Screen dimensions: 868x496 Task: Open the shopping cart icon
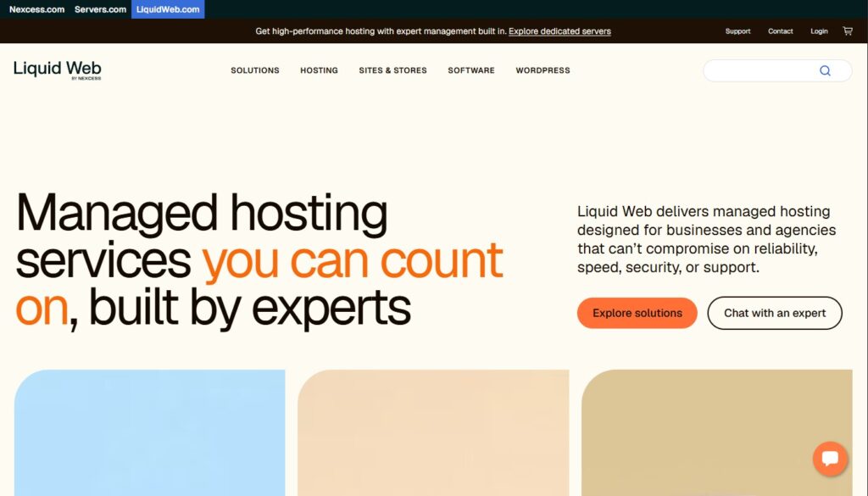(x=847, y=31)
